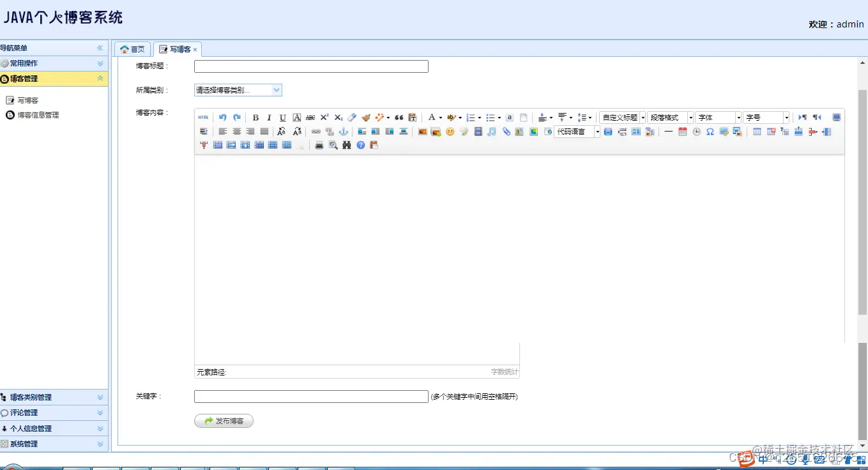Click the undo arrow icon
868x470 pixels.
click(223, 117)
